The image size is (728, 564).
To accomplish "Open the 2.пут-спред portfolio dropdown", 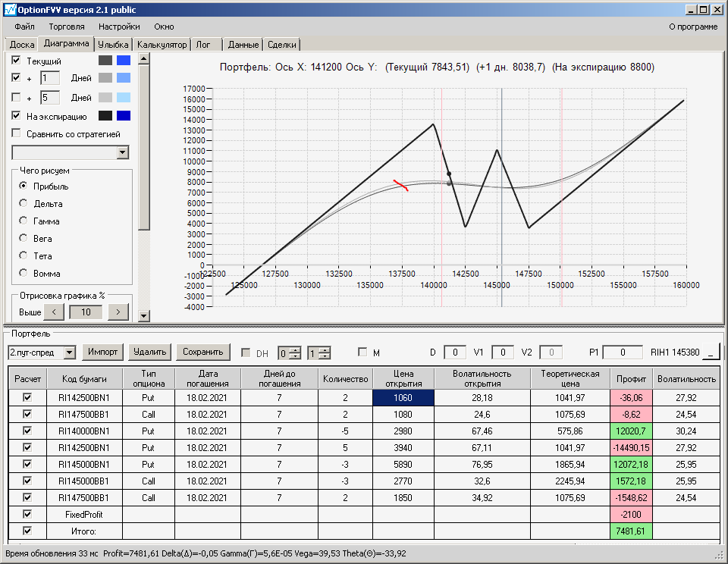I will [x=70, y=352].
